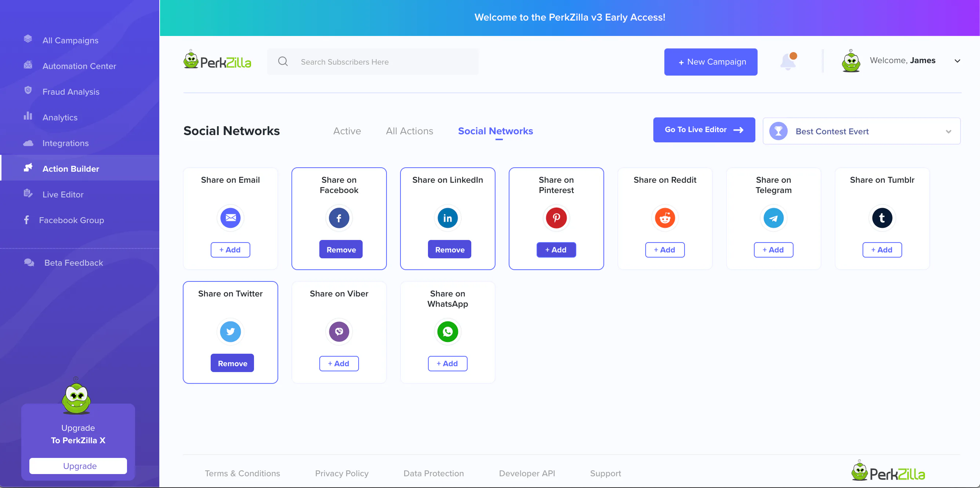
Task: Open Terms & Conditions link
Action: (x=242, y=473)
